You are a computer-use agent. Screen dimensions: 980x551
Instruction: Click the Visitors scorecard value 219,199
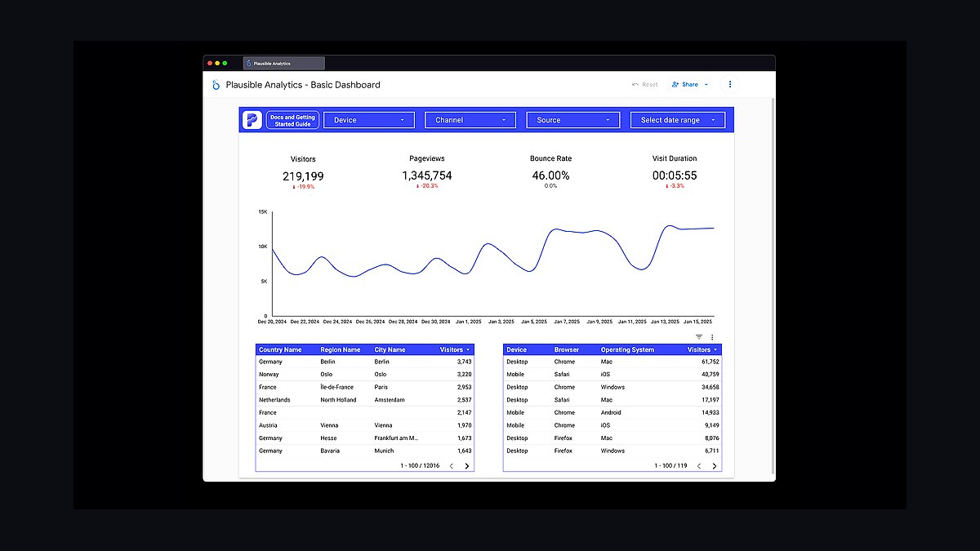click(x=303, y=176)
